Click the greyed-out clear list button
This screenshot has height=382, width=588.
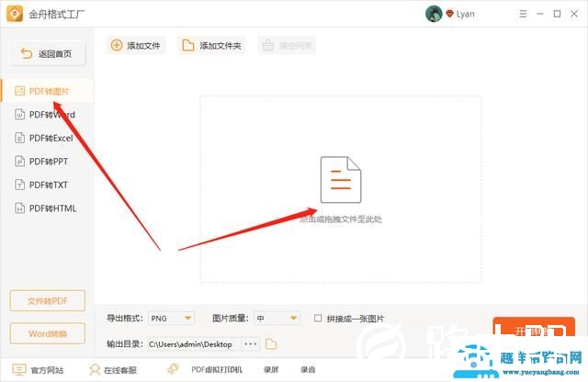287,45
